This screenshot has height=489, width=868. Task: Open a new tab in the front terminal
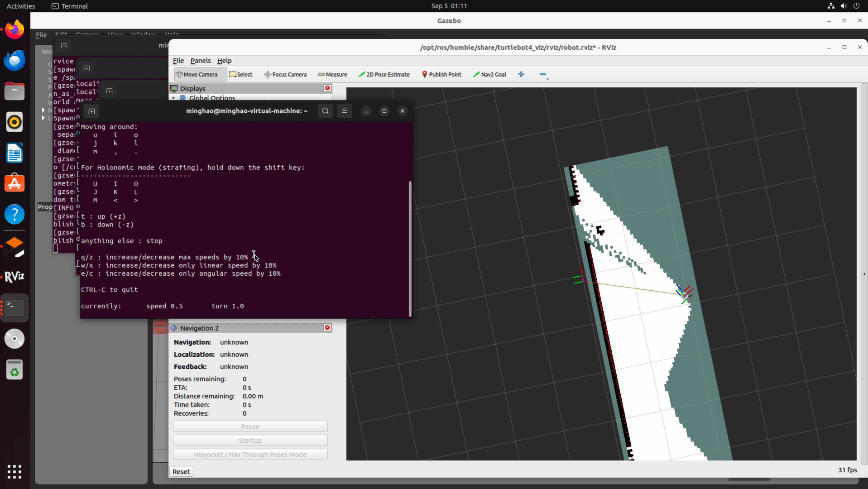(91, 111)
